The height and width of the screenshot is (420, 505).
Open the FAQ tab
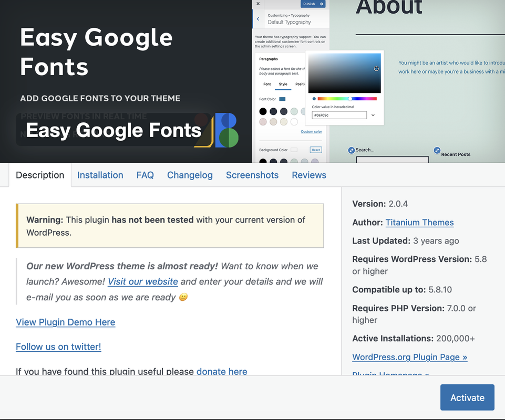(145, 175)
